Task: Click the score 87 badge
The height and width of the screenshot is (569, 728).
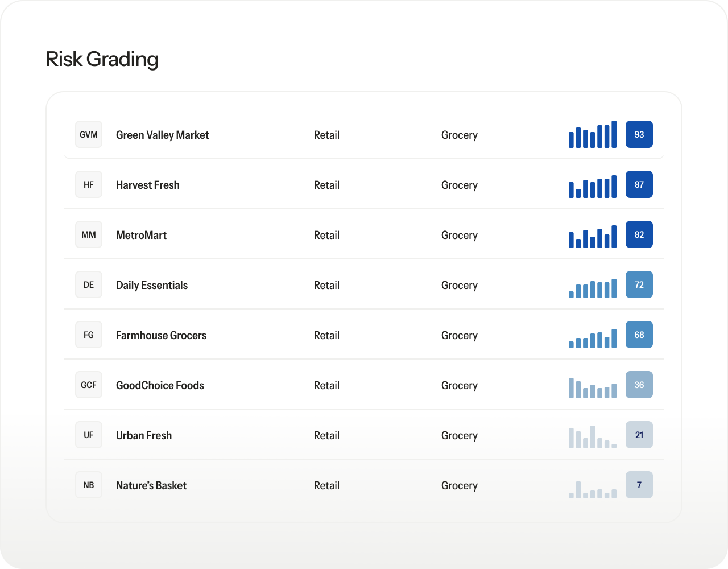Action: pos(639,185)
